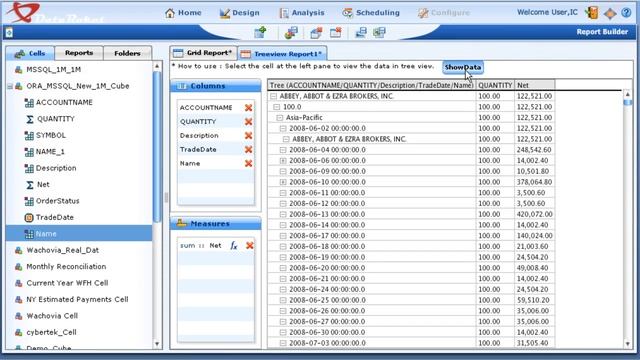This screenshot has width=640, height=360.
Task: Select the SYMBOL field
Action: (51, 135)
